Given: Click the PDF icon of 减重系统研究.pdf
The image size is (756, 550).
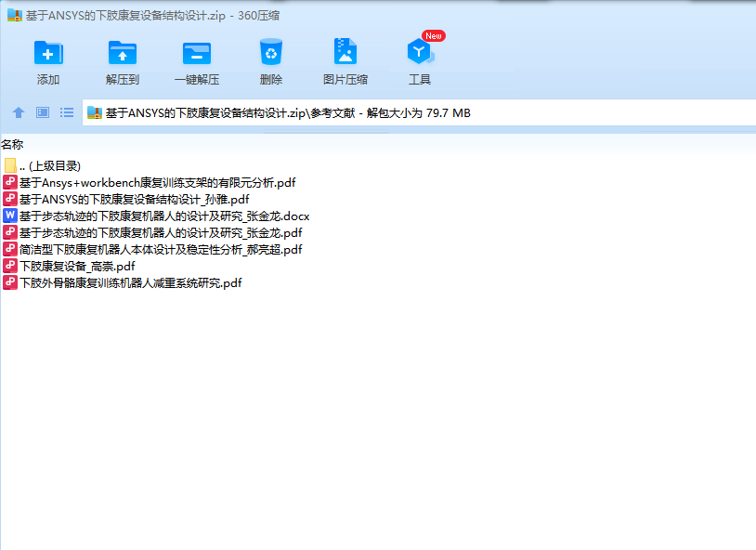Looking at the screenshot, I should coord(10,282).
